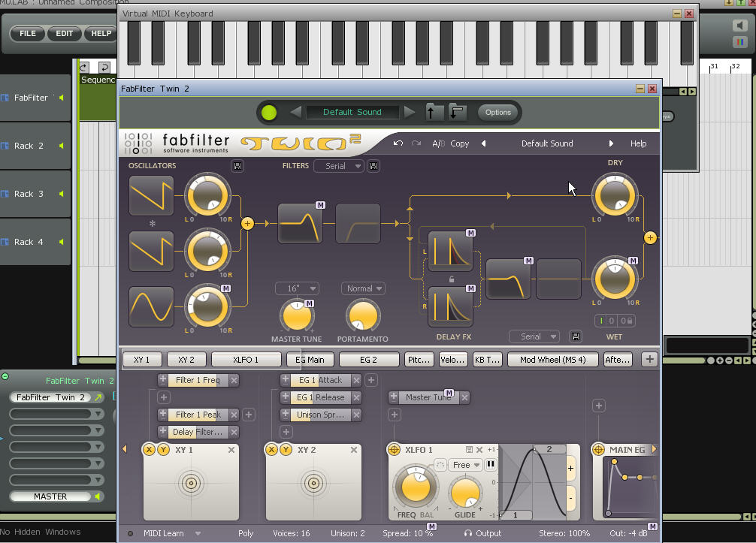Screen dimensions: 756x543
Task: Toggle the green plugin power button
Action: pos(269,113)
